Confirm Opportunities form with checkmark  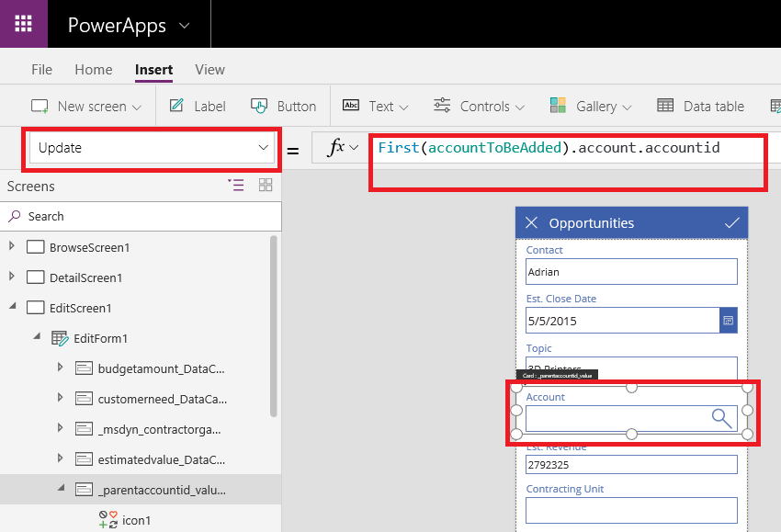732,222
